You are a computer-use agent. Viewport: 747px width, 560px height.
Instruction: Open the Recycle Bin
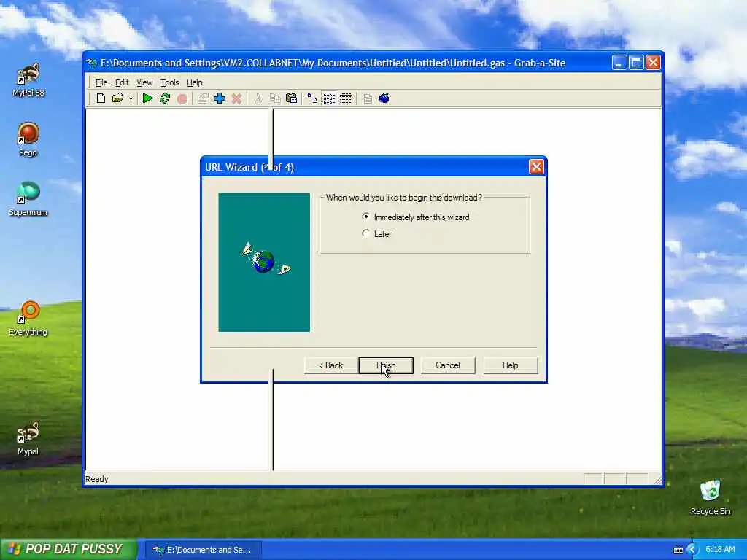(711, 497)
